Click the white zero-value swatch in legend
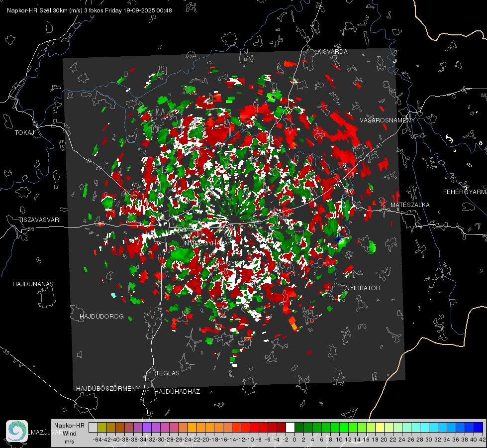 point(290,427)
